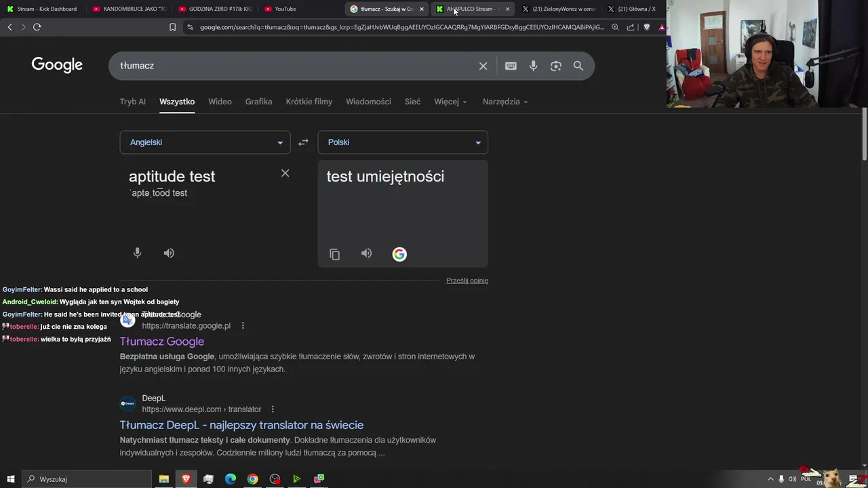This screenshot has width=868, height=488.
Task: Click the magnifier search button
Action: pos(578,66)
